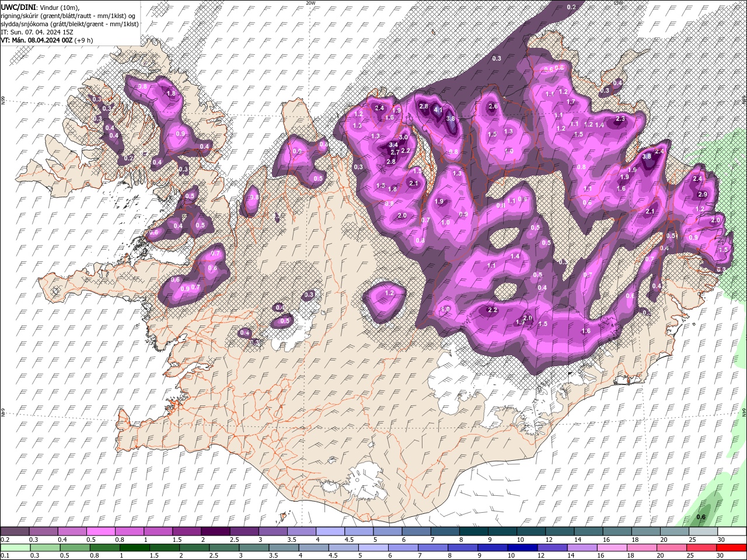
Task: Click the 0.2 value at top edge
Action: pyautogui.click(x=571, y=7)
